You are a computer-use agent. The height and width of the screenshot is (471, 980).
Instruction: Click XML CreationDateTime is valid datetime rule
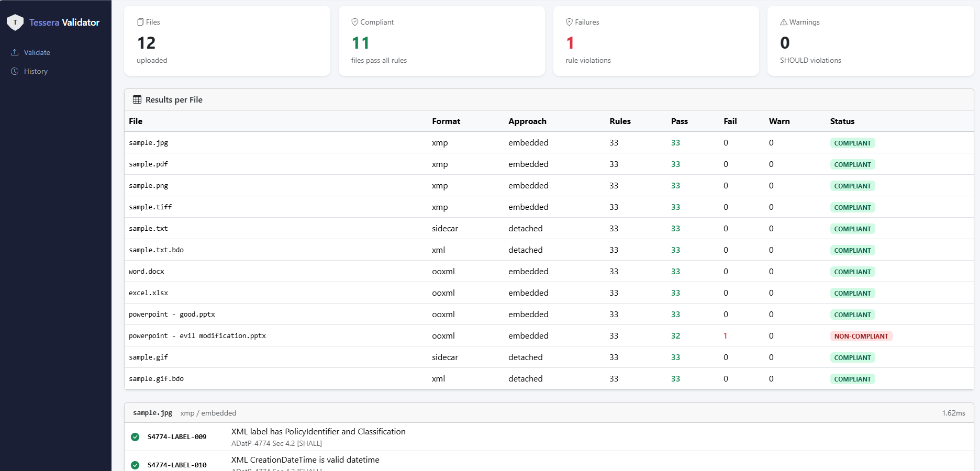coord(305,459)
